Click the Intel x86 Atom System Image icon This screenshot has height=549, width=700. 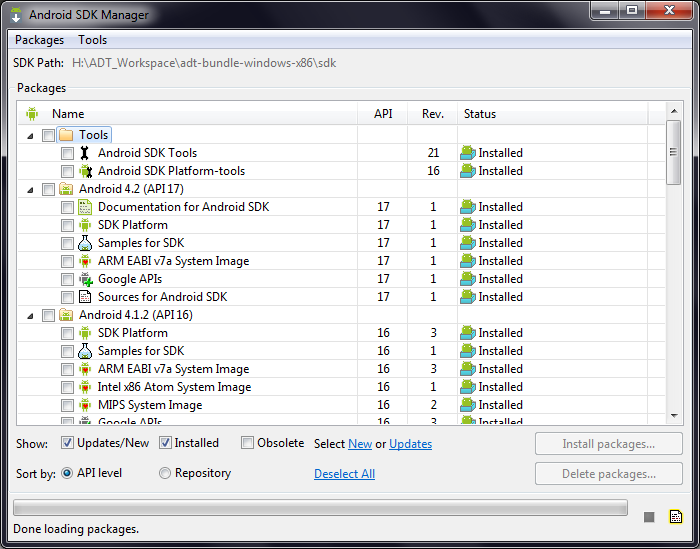(85, 387)
